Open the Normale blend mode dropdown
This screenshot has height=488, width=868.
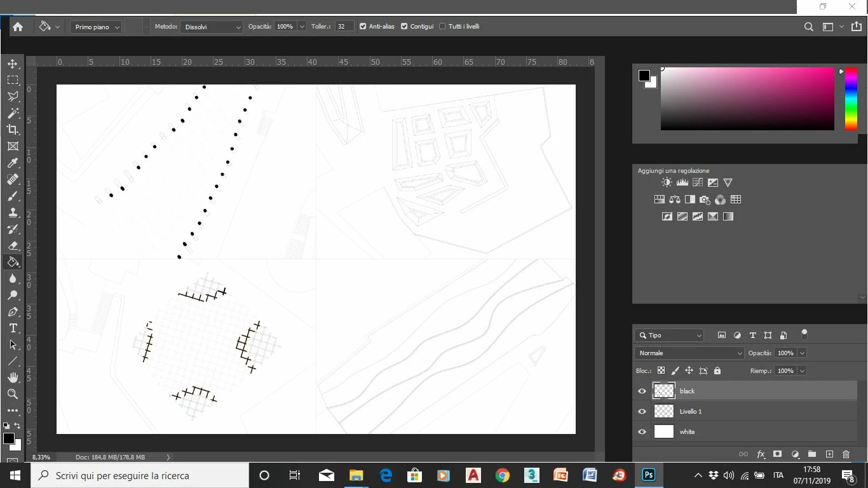(689, 353)
